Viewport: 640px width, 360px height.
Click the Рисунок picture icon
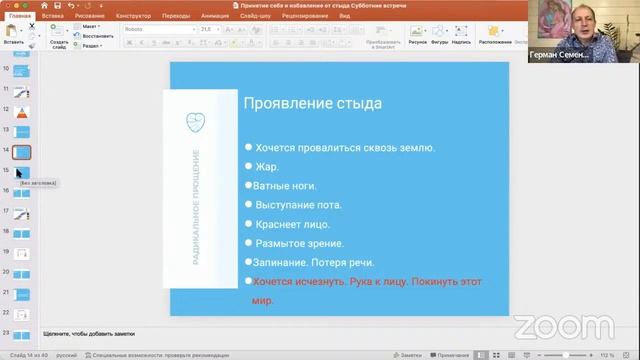(416, 31)
